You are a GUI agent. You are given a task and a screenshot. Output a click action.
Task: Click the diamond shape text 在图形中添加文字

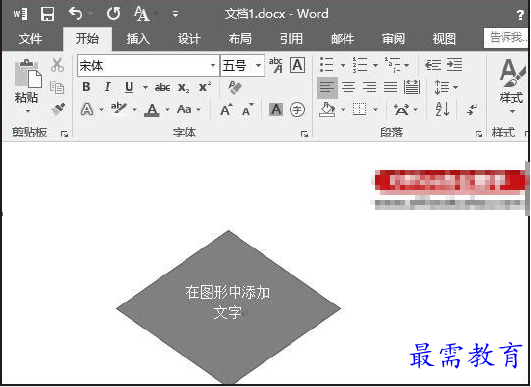click(x=228, y=302)
